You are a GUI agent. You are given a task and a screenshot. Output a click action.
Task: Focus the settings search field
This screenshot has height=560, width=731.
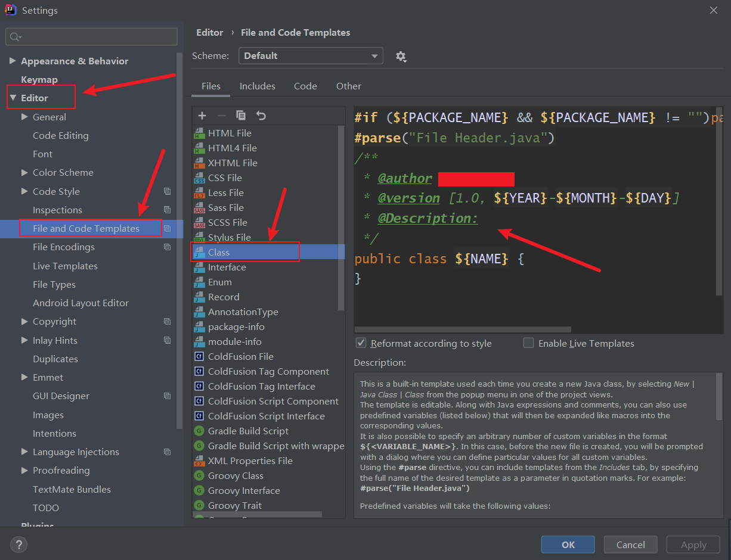click(x=92, y=37)
